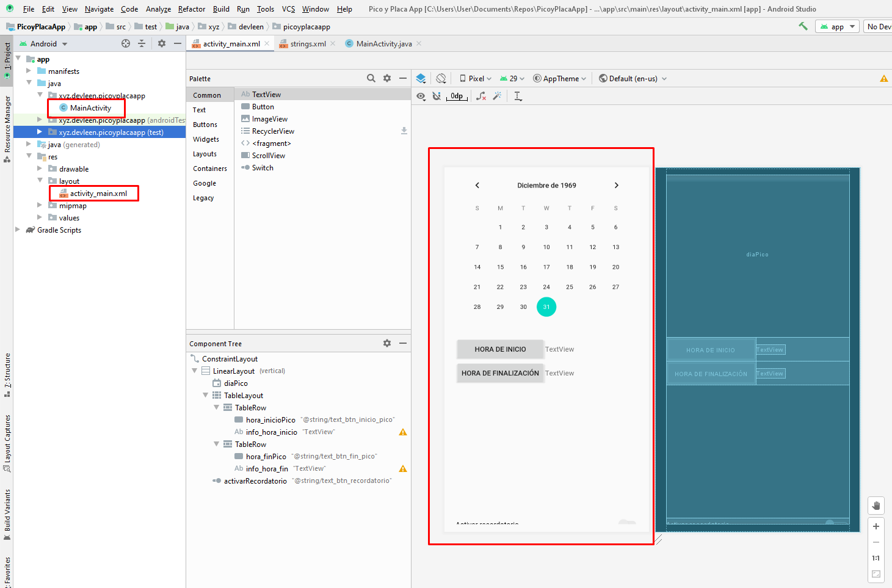Select the design/blueprint layers icon

point(421,78)
